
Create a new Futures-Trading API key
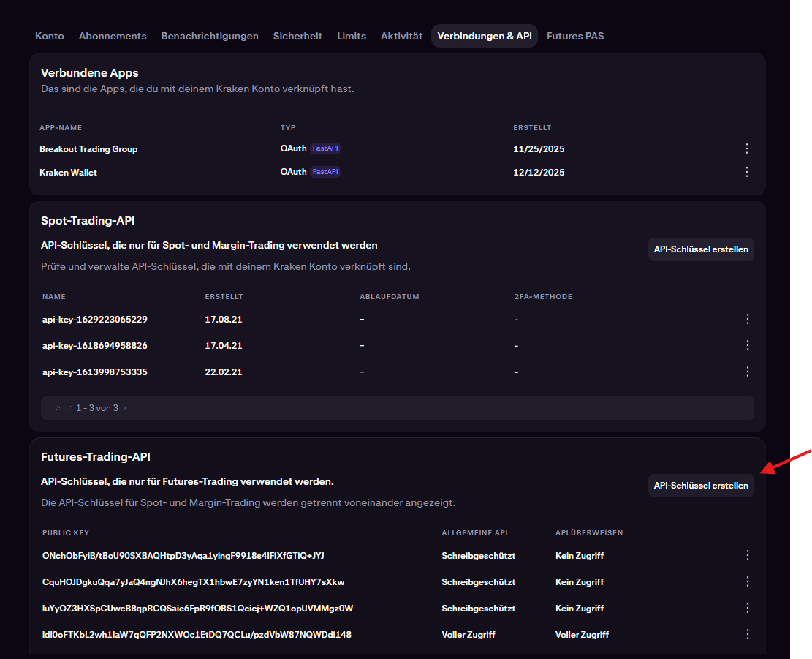tap(701, 486)
